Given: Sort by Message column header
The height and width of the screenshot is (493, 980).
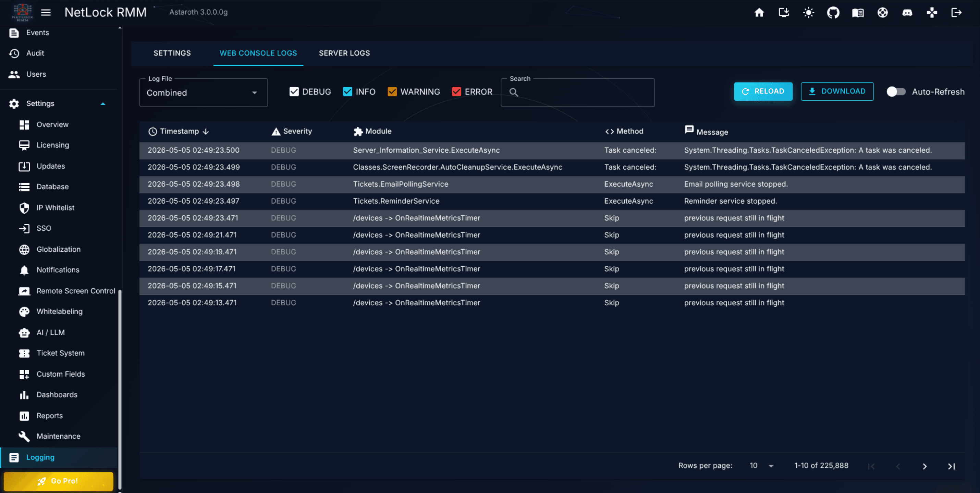Looking at the screenshot, I should (706, 131).
